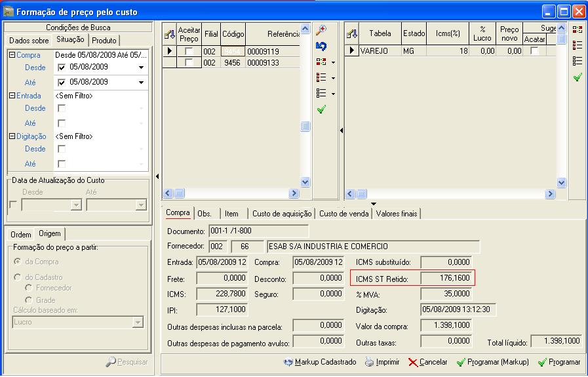Switch to the Custo de aquisição tab
The image size is (588, 377).
pyautogui.click(x=281, y=214)
